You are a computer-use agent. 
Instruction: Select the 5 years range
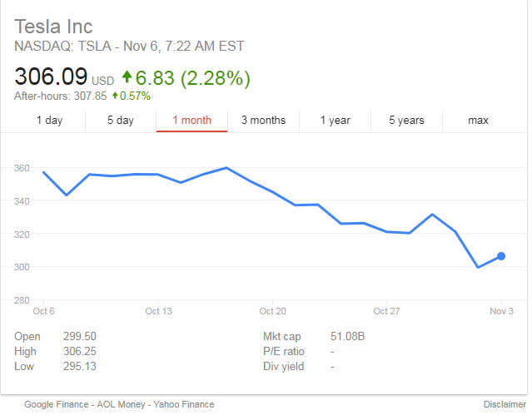pos(406,121)
